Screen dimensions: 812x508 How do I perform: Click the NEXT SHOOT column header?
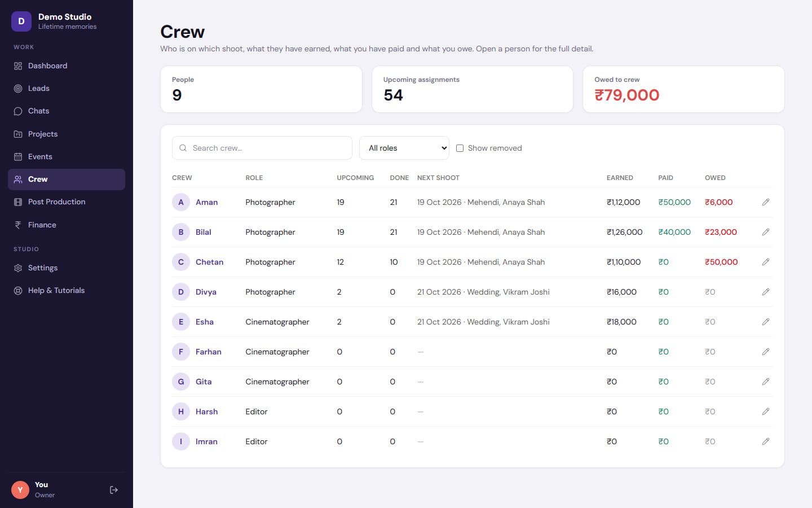[x=438, y=178]
